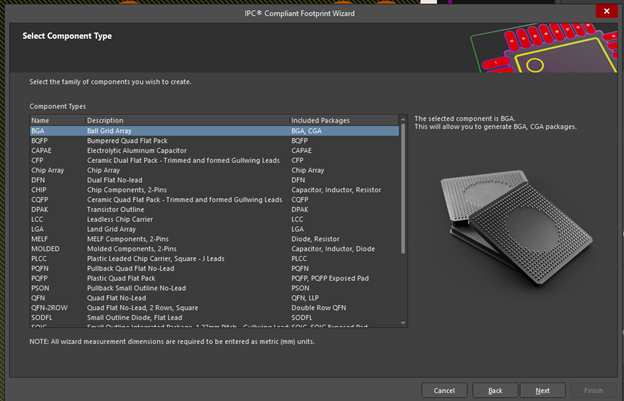624x401 pixels.
Task: Choose the LGA Land Grid Array row
Action: (214, 229)
